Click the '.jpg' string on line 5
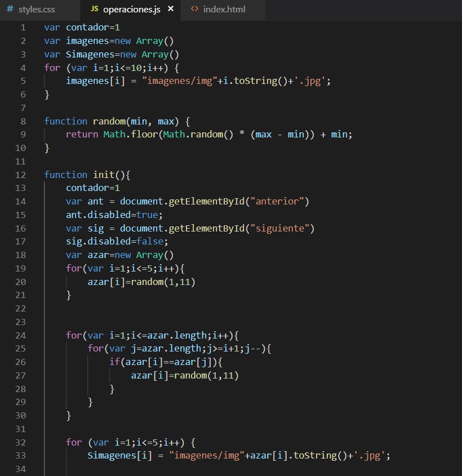The height and width of the screenshot is (476, 462). click(310, 81)
